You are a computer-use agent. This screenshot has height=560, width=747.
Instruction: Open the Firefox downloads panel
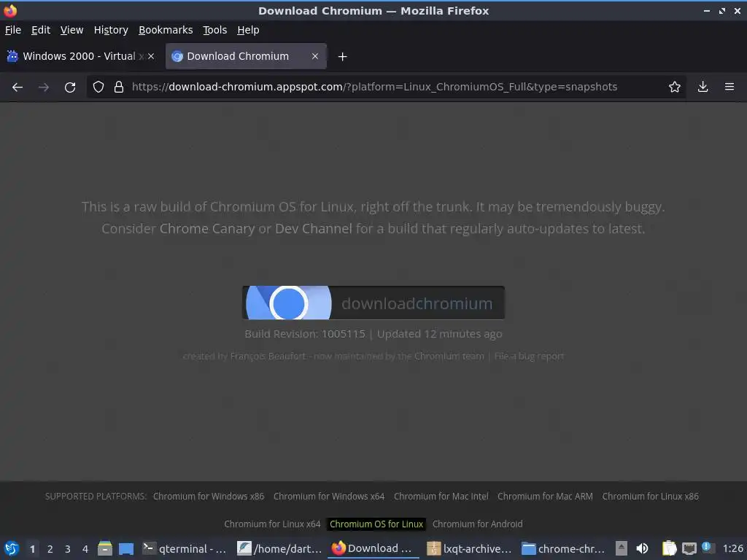coord(703,87)
